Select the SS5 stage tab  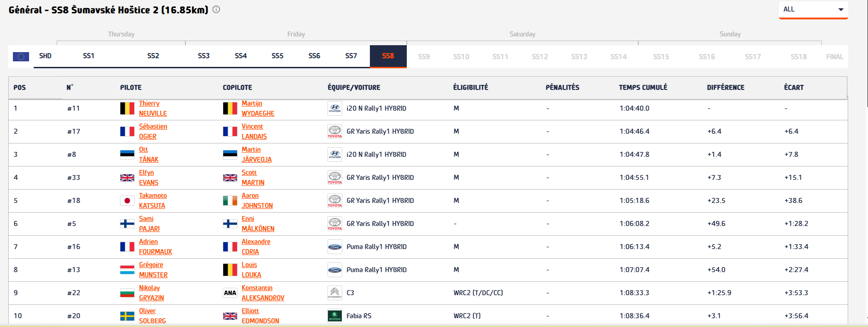[278, 56]
